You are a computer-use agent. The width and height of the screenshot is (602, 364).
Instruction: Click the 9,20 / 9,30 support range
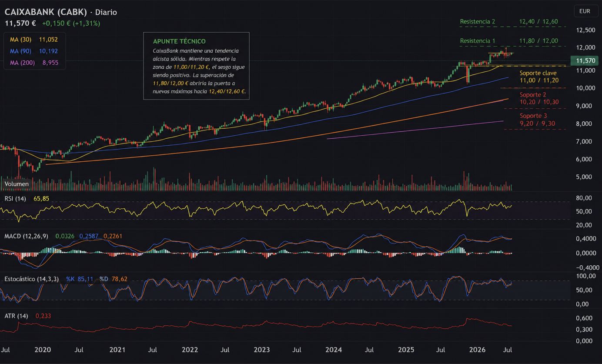(x=537, y=124)
